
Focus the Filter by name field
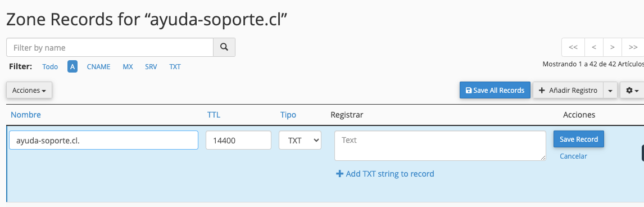(x=110, y=48)
